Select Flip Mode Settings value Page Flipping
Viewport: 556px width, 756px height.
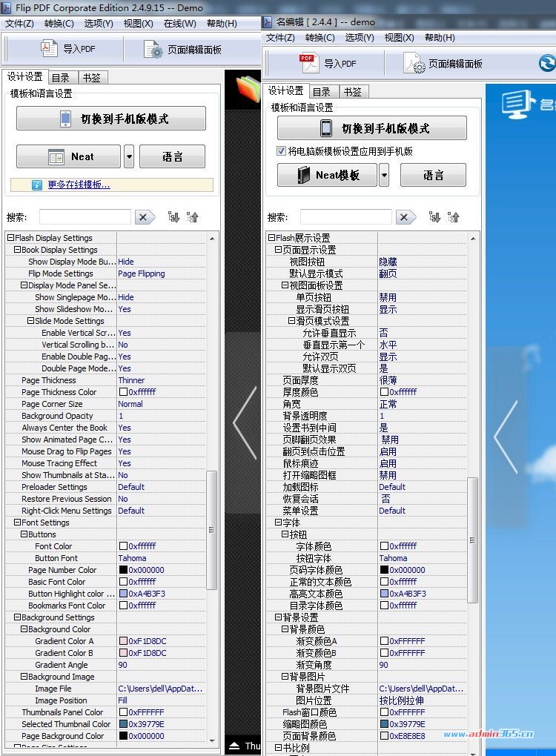tap(142, 273)
